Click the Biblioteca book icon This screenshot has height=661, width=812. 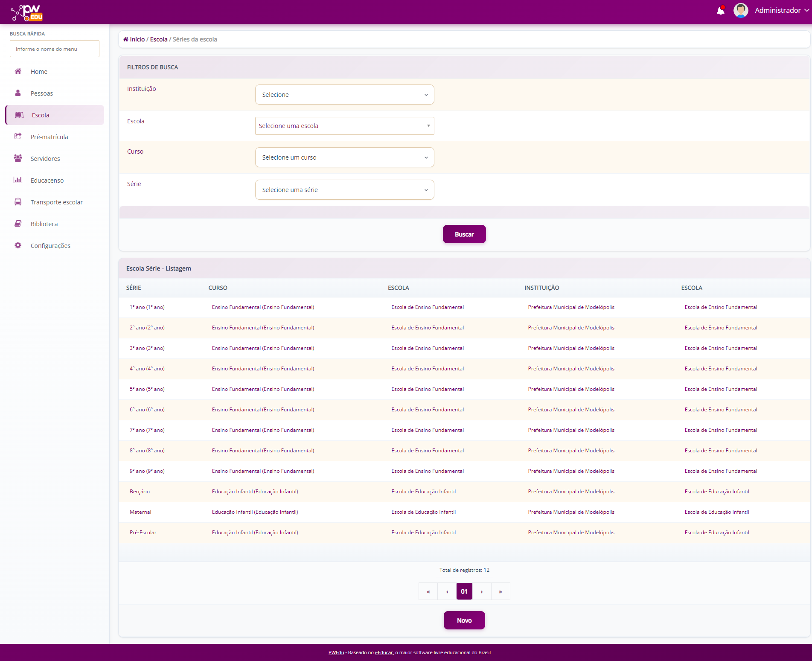pyautogui.click(x=18, y=224)
